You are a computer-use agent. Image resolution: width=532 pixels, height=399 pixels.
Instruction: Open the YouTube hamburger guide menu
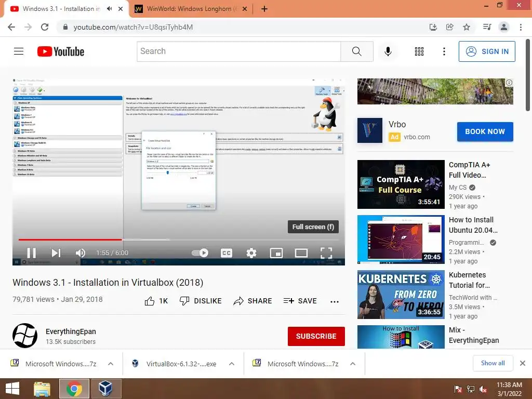point(19,51)
